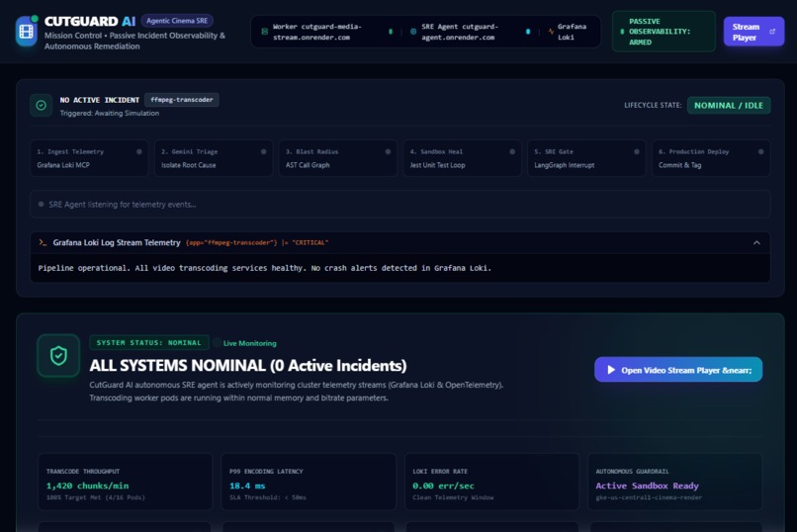Click the gray dot before SRE Agent listening

[42, 205]
